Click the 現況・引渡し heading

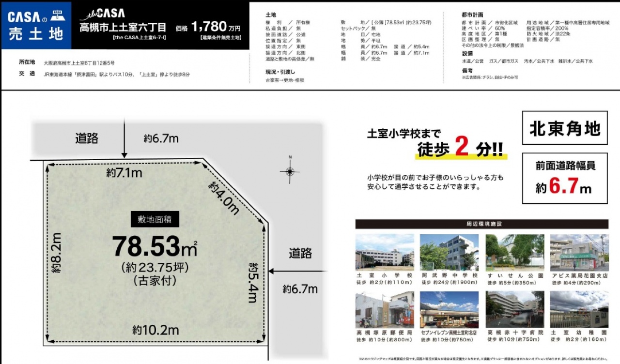[281, 72]
